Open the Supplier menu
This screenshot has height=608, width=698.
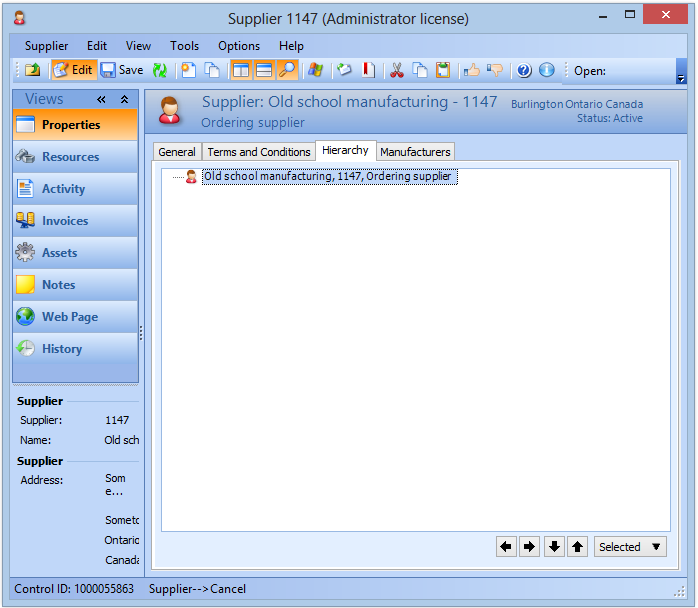(x=46, y=46)
